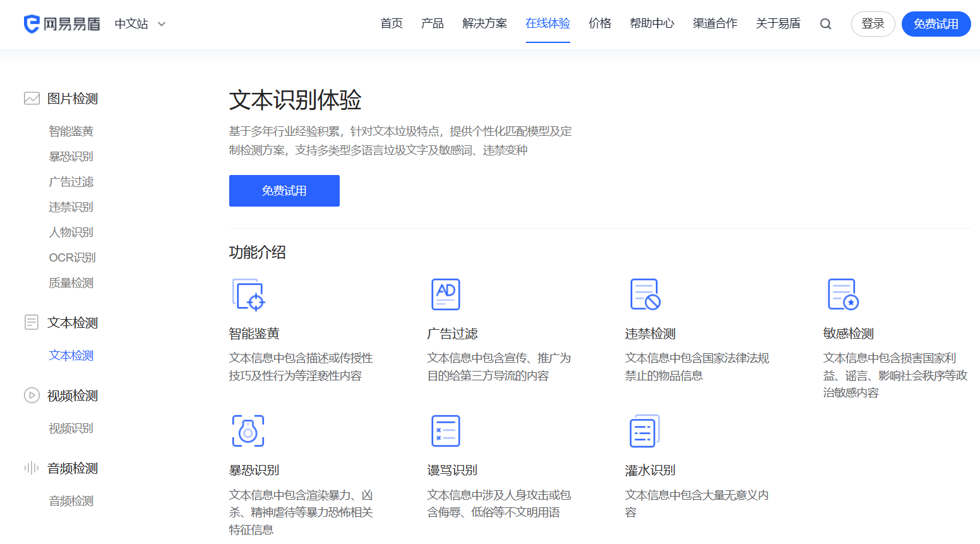Click the blue 免费试用 button
Screen dimensions: 980x544
(x=284, y=190)
